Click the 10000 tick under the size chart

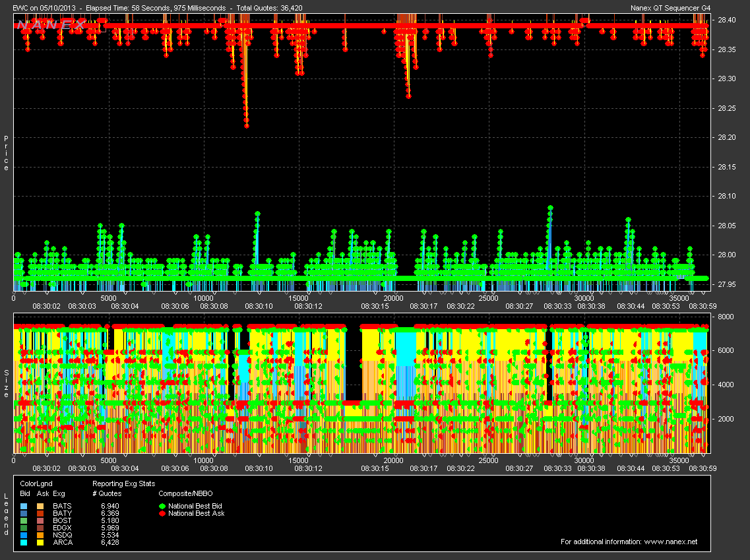pos(203,460)
